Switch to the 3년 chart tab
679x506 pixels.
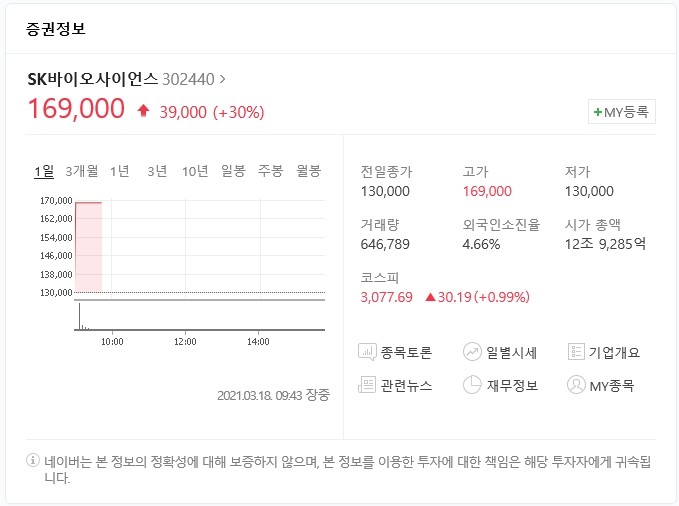click(x=157, y=171)
